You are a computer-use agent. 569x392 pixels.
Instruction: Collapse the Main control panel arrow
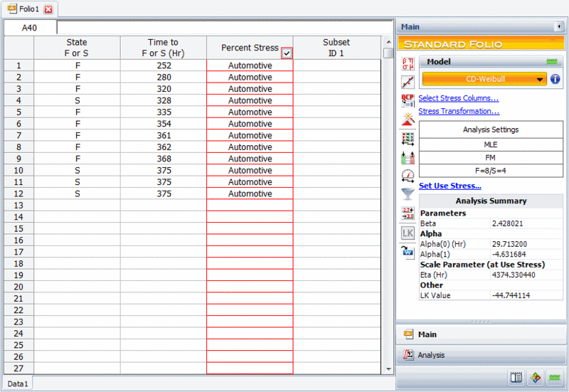(558, 27)
